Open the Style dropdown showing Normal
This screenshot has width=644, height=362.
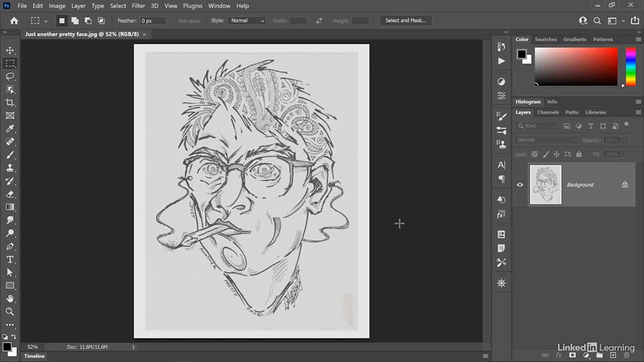[x=247, y=21]
